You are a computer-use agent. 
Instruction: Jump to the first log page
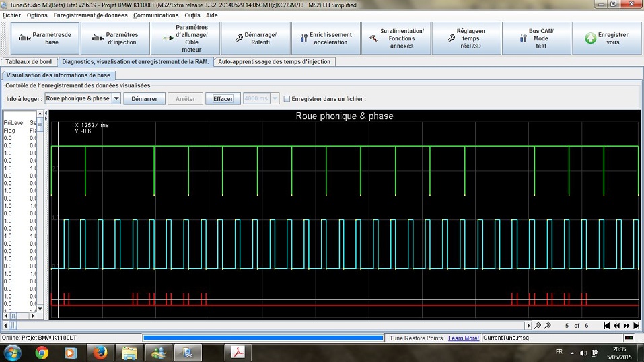[x=606, y=326]
